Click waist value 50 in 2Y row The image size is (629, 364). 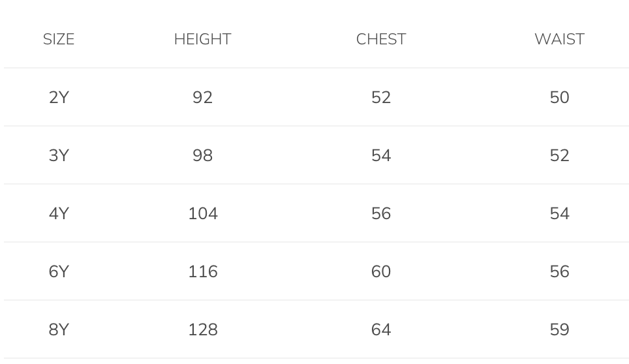pos(559,97)
